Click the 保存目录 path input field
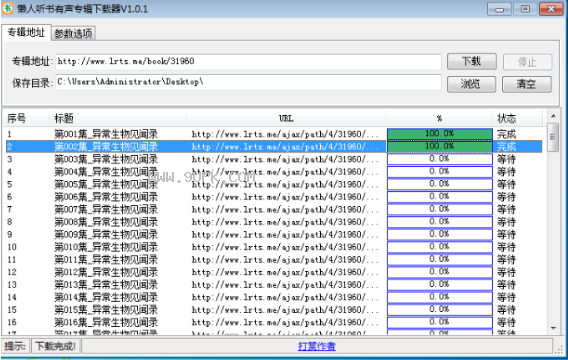 pos(248,82)
